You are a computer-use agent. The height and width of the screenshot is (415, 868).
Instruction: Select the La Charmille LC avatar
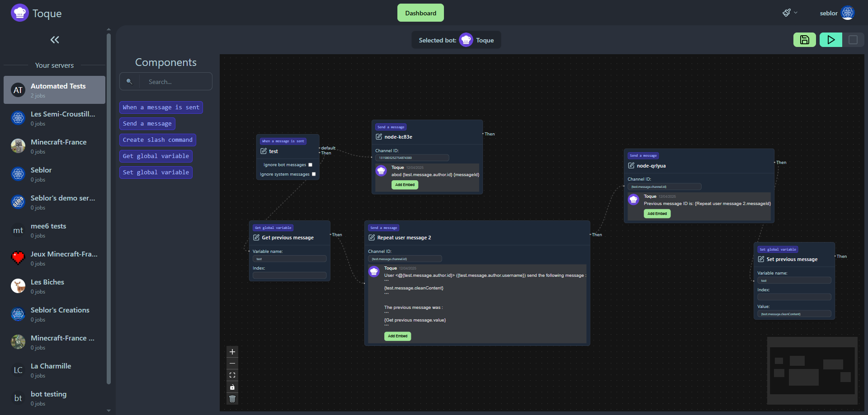[x=18, y=370]
